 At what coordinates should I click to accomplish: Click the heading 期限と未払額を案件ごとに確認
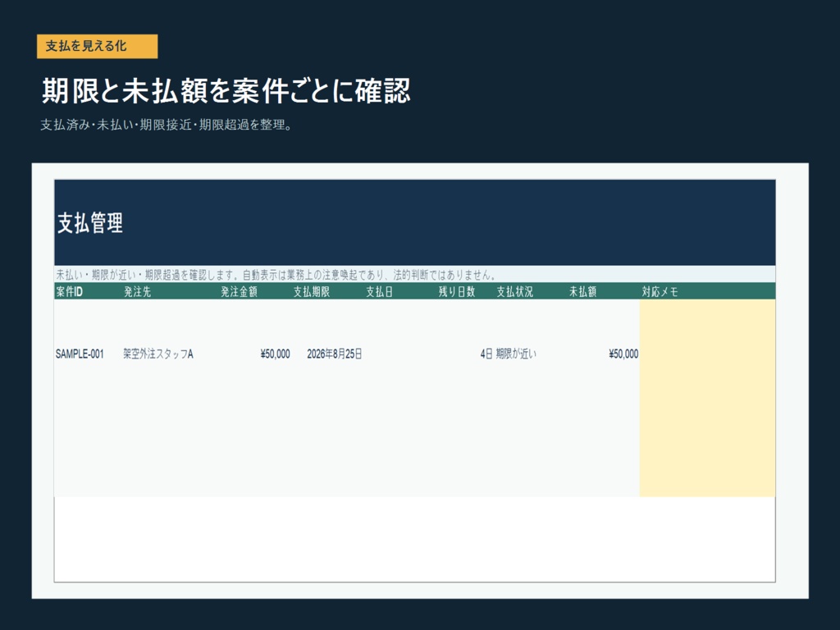coord(226,90)
